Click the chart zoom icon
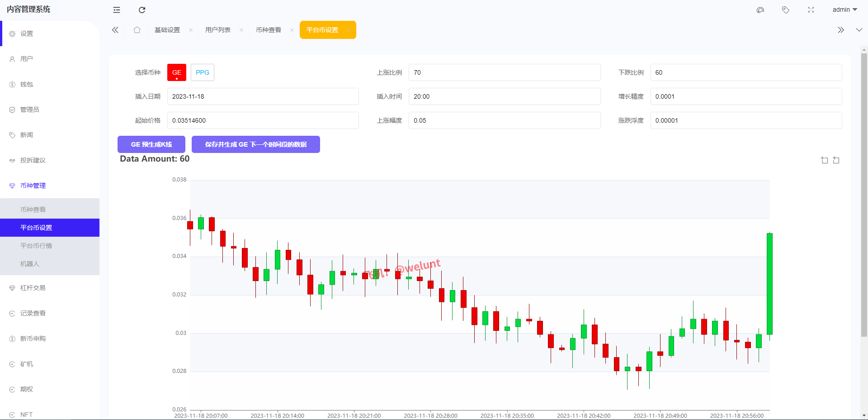 click(x=825, y=160)
